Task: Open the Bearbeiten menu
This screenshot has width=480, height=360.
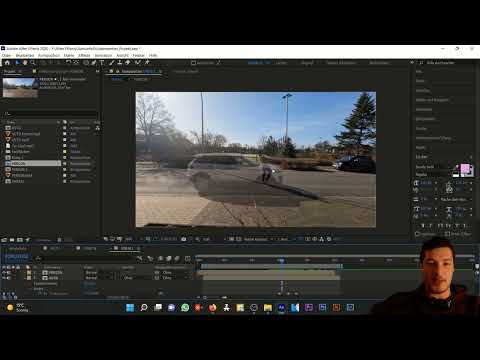Action: [x=25, y=55]
